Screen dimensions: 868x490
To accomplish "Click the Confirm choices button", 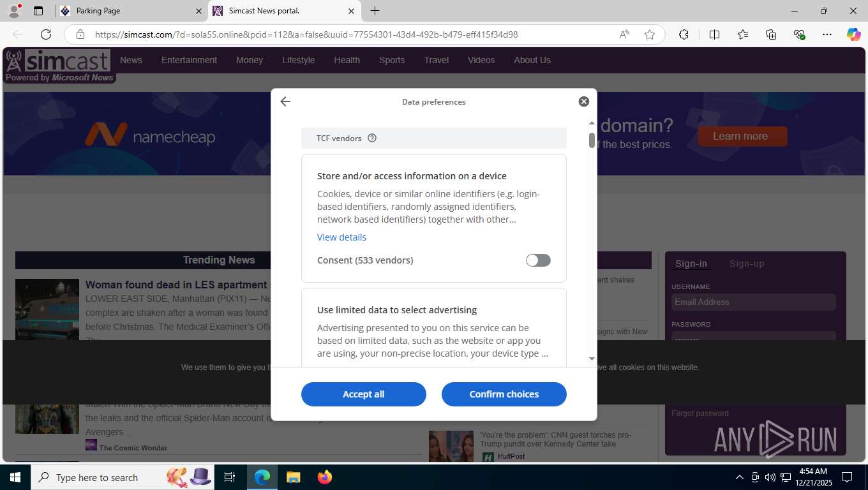I will tap(504, 394).
